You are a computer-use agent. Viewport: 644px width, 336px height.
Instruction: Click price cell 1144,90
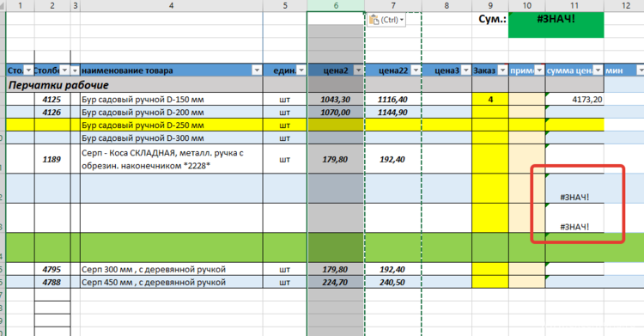click(x=393, y=113)
